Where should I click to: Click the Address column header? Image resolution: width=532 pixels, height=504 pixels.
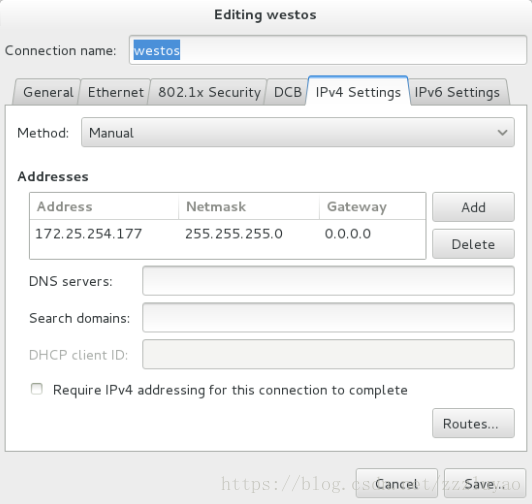pos(104,206)
